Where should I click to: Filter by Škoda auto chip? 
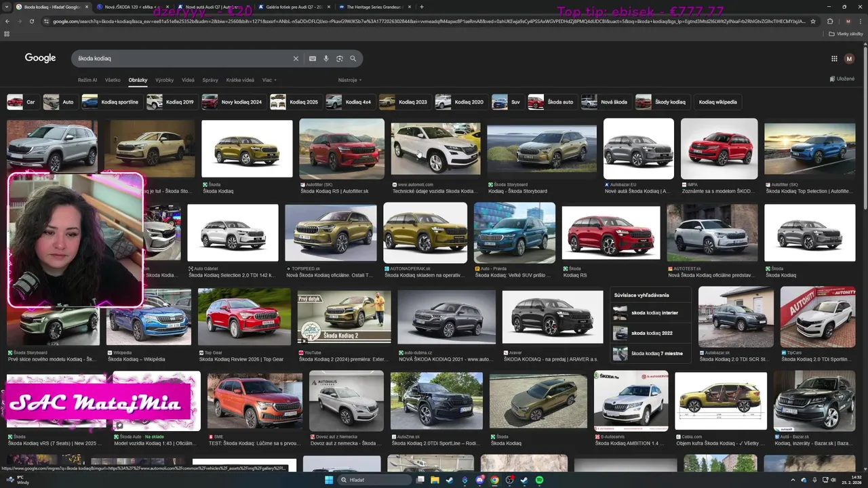pyautogui.click(x=551, y=102)
